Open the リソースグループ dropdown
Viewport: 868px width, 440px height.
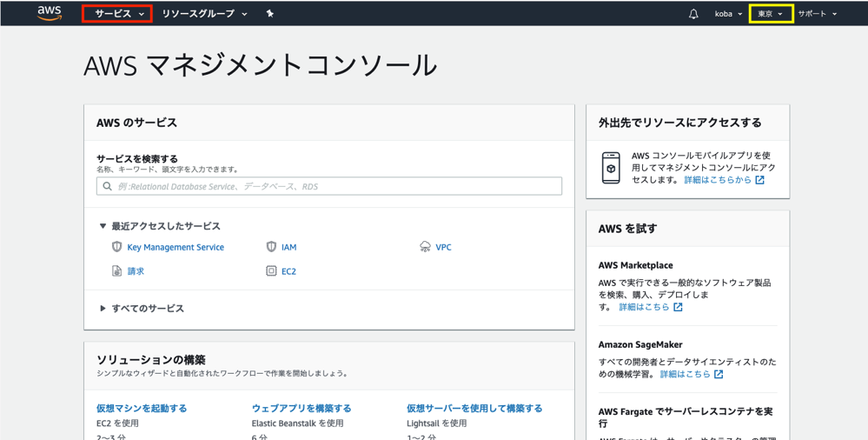click(x=204, y=14)
